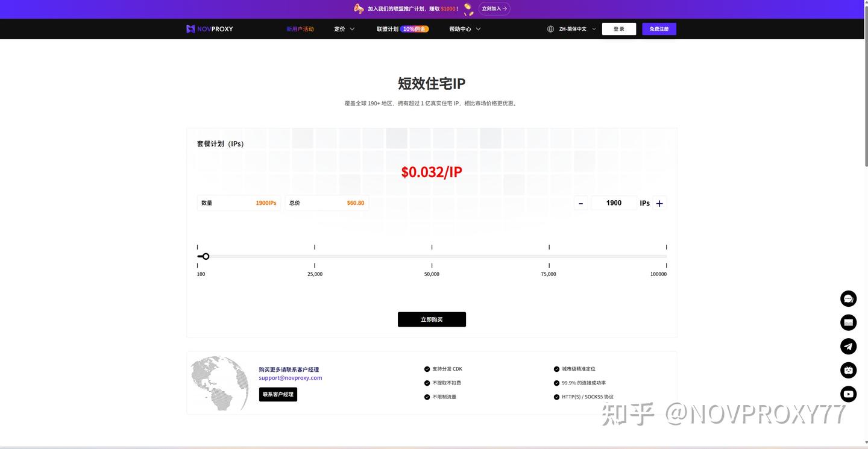
Task: Expand the 帮助中心 dropdown menu
Action: pyautogui.click(x=464, y=28)
